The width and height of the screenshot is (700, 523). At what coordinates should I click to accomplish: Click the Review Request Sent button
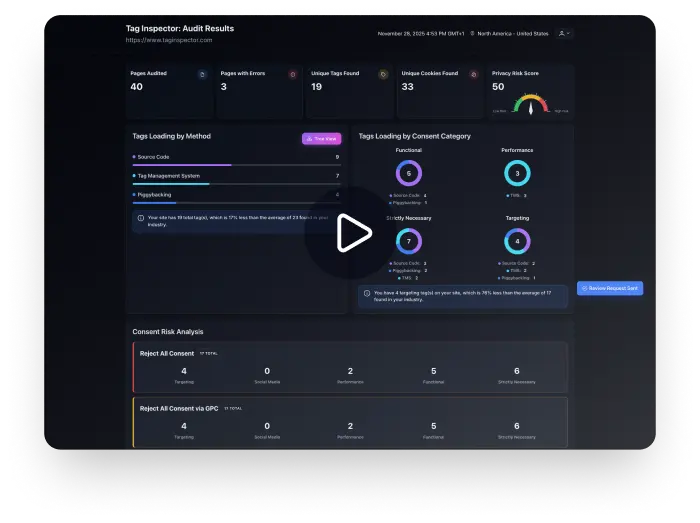[610, 288]
